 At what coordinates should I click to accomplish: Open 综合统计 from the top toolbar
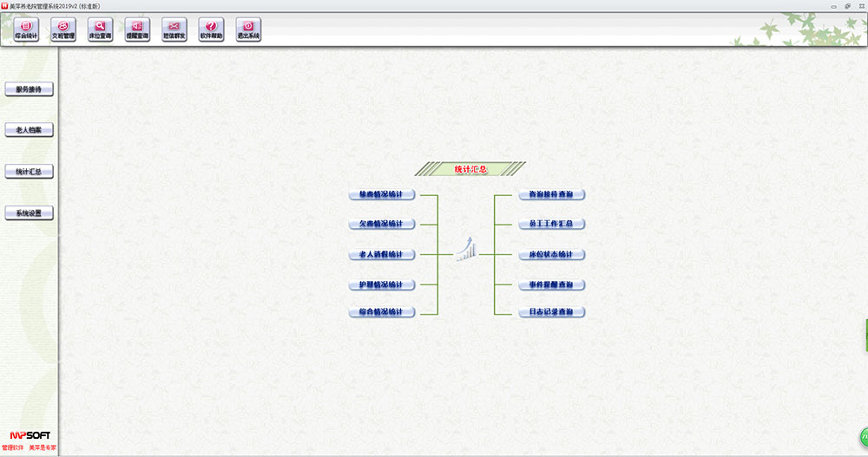(26, 30)
